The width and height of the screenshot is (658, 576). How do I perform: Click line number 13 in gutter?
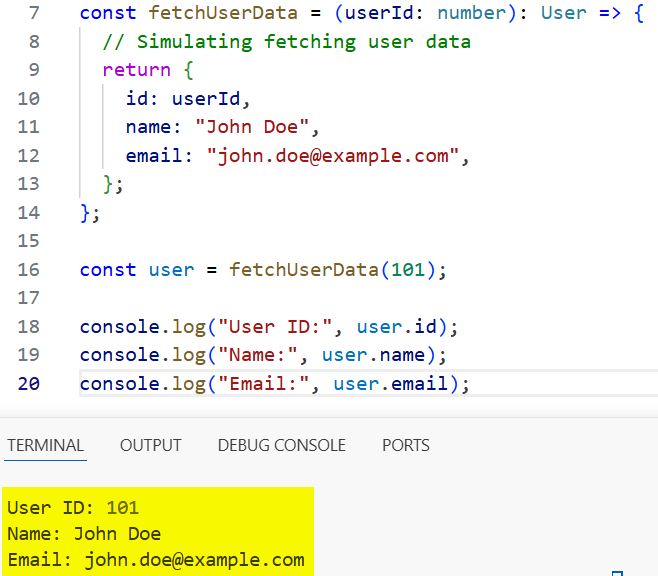29,184
